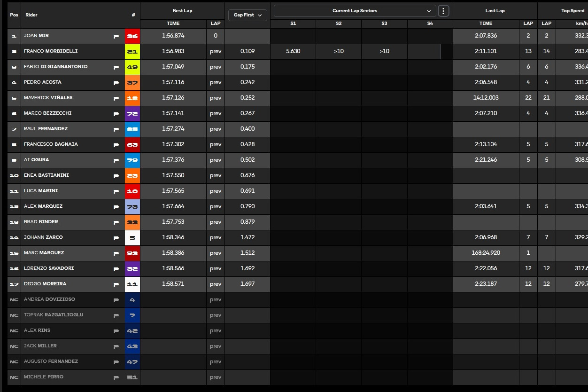Viewport: 588px width, 392px height.
Task: Click Morbidelli's S1 sector time 5.630
Action: click(293, 51)
